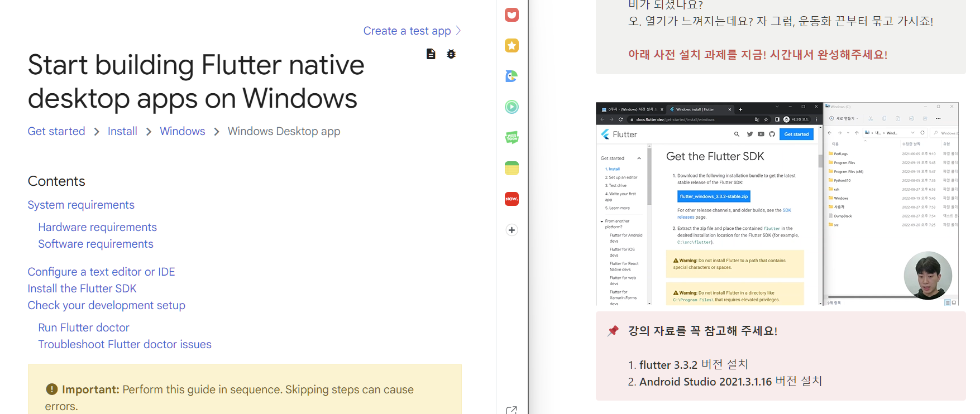Jump to 'Hardware requirements' section
The width and height of the screenshot is (980, 414).
pos(97,227)
